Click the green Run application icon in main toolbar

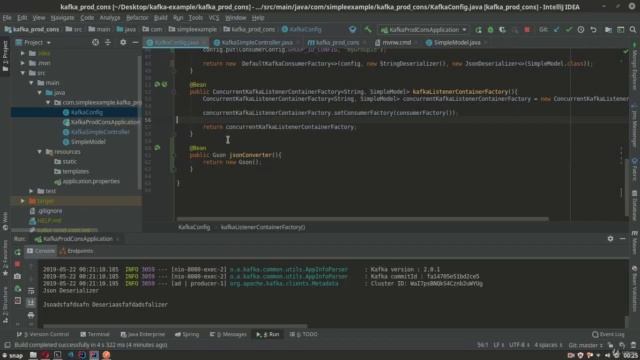point(478,30)
